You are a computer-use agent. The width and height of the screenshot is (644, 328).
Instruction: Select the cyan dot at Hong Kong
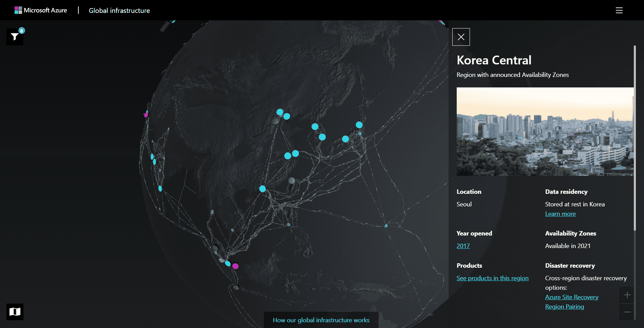(263, 189)
